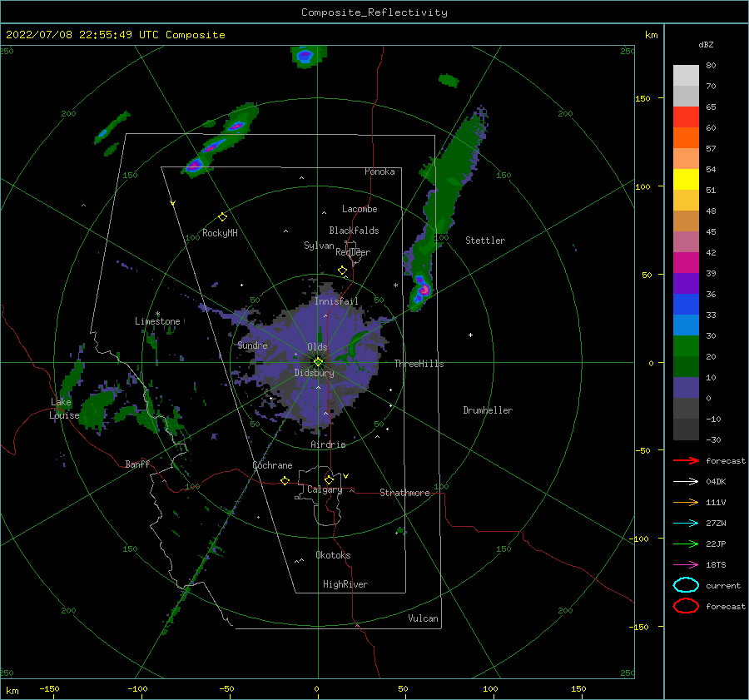Click the yellow V marker northwest of RockyMH
This screenshot has height=700, width=749.
pyautogui.click(x=173, y=203)
